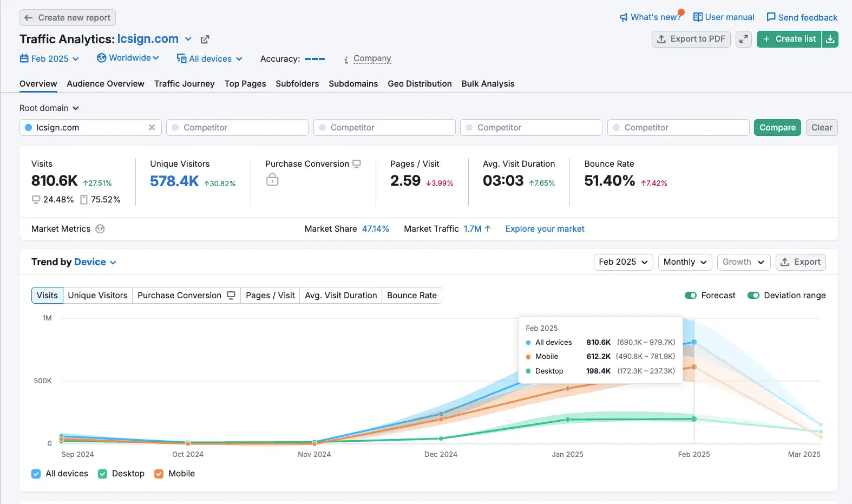
Task: Click the All devices filter icon
Action: pos(182,58)
